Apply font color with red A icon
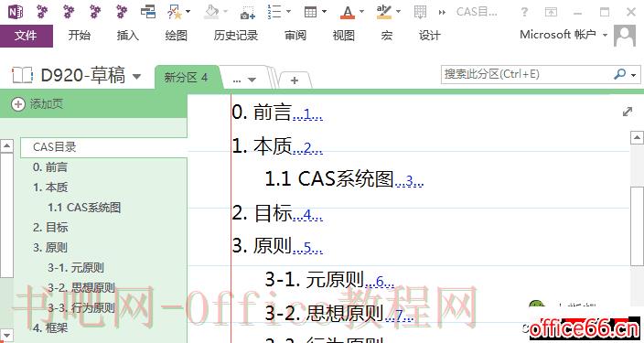 pyautogui.click(x=348, y=12)
